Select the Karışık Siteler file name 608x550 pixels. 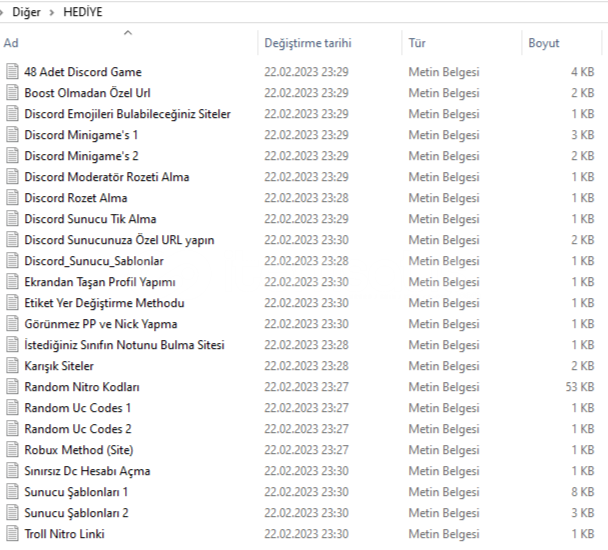click(59, 366)
